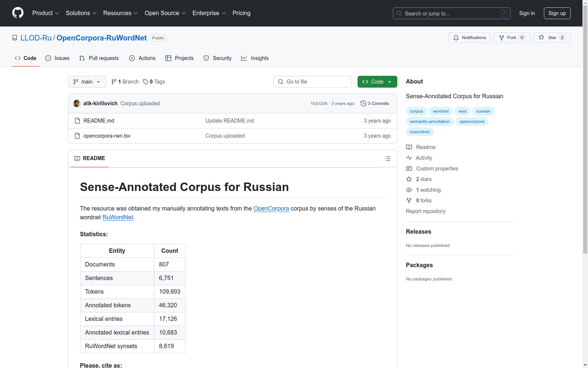Image resolution: width=588 pixels, height=368 pixels.
Task: Open the LLOD-Ru organization link
Action: click(36, 38)
